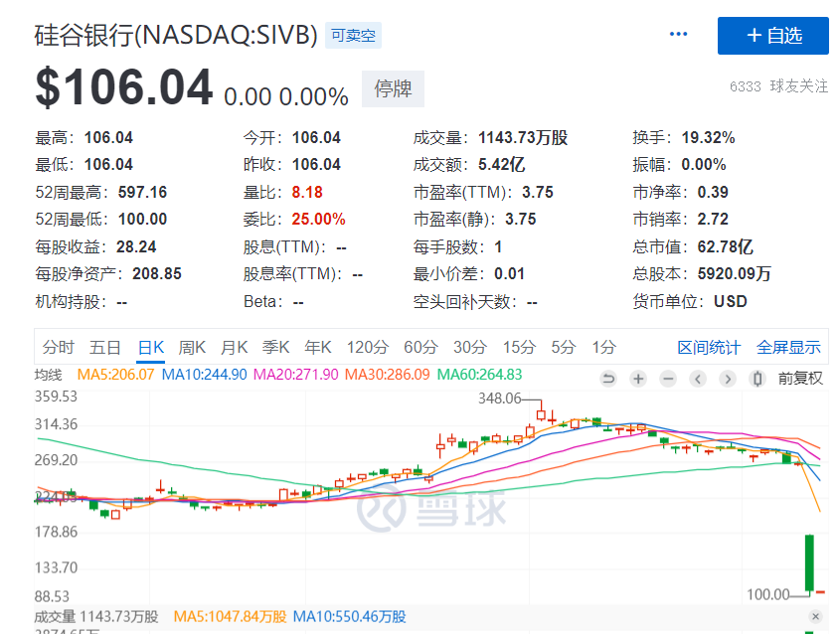Switch to the 5分 interval tab
Image resolution: width=840 pixels, height=634 pixels.
coord(564,348)
